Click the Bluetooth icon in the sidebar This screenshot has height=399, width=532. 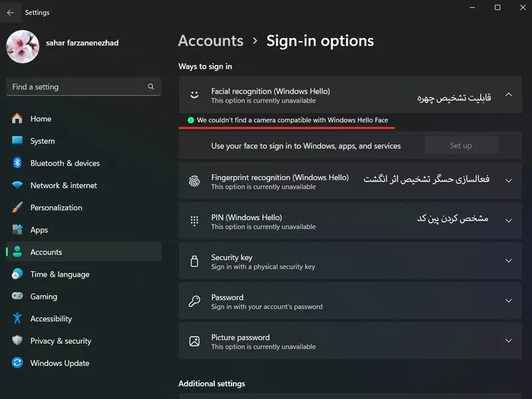click(x=17, y=163)
